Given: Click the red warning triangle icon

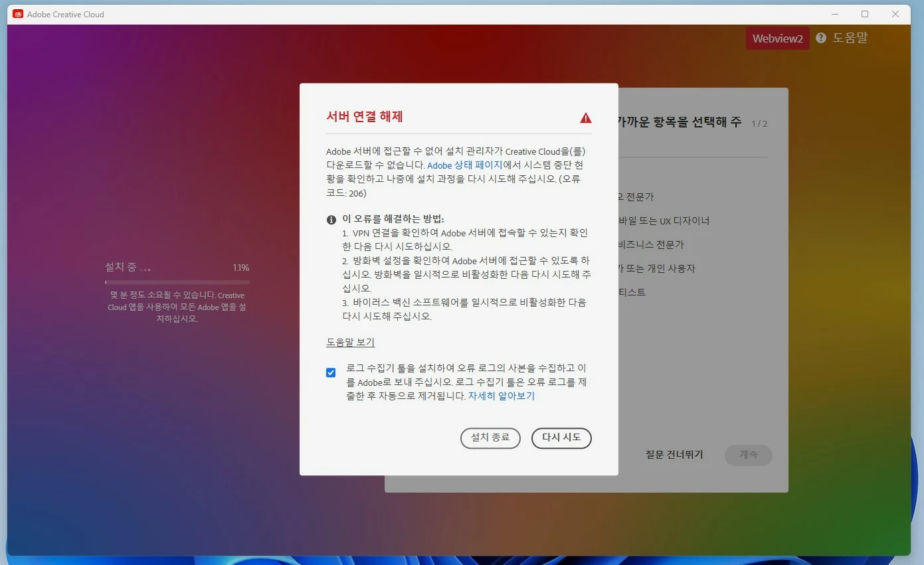Looking at the screenshot, I should click(585, 118).
